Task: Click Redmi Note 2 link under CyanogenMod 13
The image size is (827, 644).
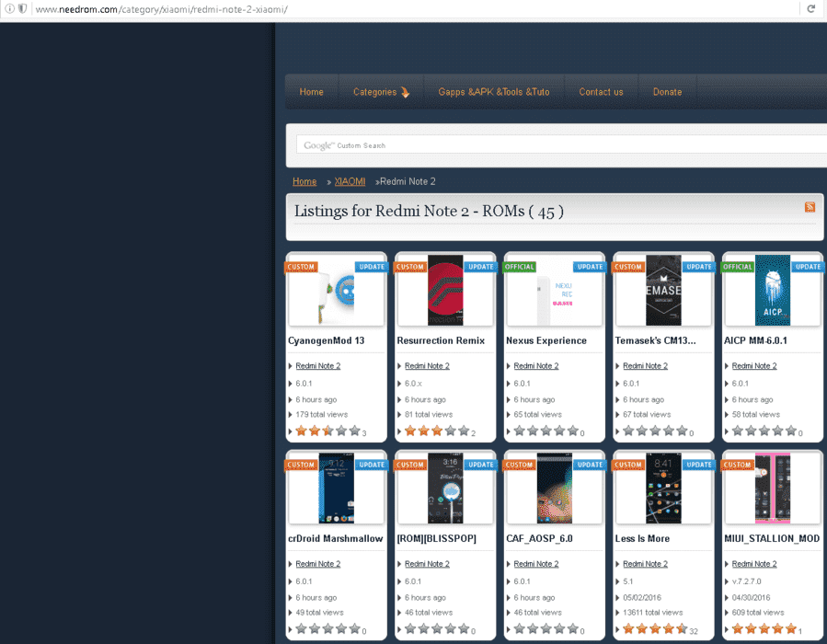Action: click(x=318, y=366)
